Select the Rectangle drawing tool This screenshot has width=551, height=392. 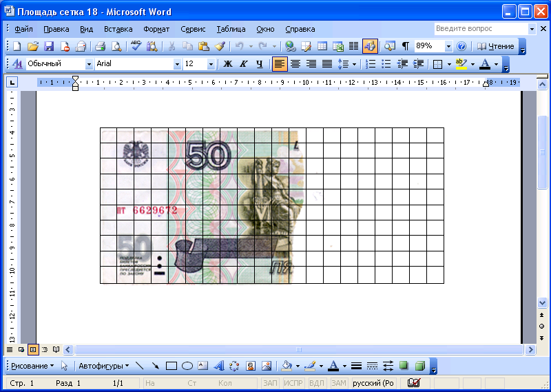click(171, 366)
